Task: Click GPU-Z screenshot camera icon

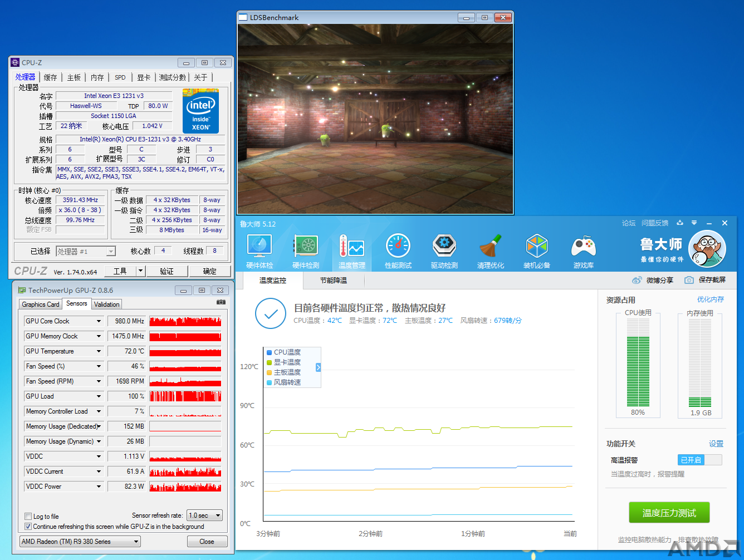Action: 221,302
